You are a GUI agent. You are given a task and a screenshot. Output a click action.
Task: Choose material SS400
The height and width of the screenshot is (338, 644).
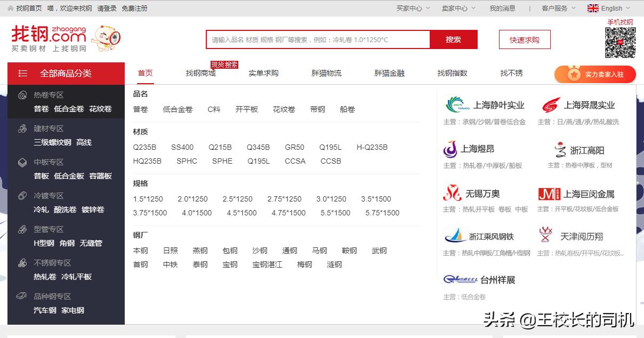tap(182, 147)
